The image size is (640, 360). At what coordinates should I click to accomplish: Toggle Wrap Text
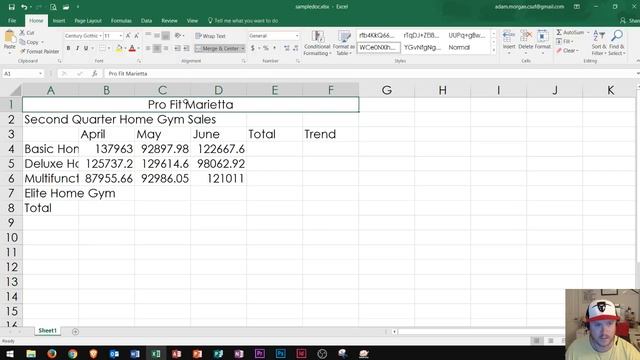(210, 36)
